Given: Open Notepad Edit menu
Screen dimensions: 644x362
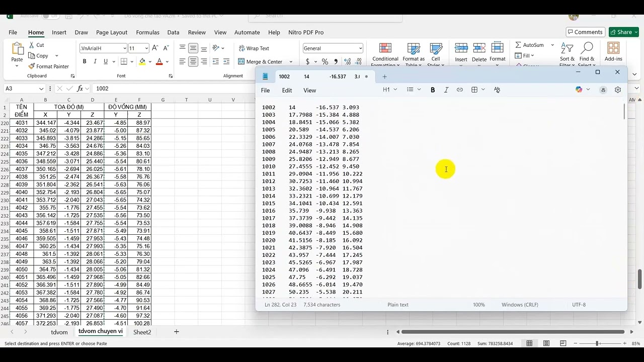Looking at the screenshot, I should point(287,90).
